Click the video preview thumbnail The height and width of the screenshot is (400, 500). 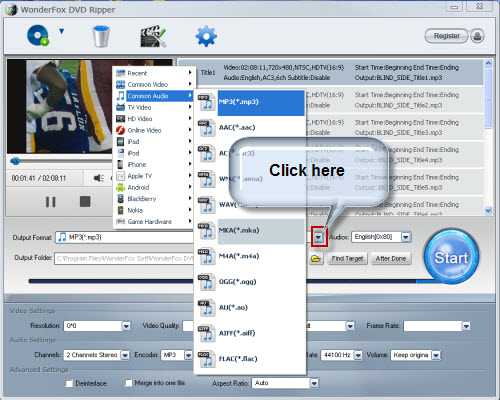tap(60, 107)
